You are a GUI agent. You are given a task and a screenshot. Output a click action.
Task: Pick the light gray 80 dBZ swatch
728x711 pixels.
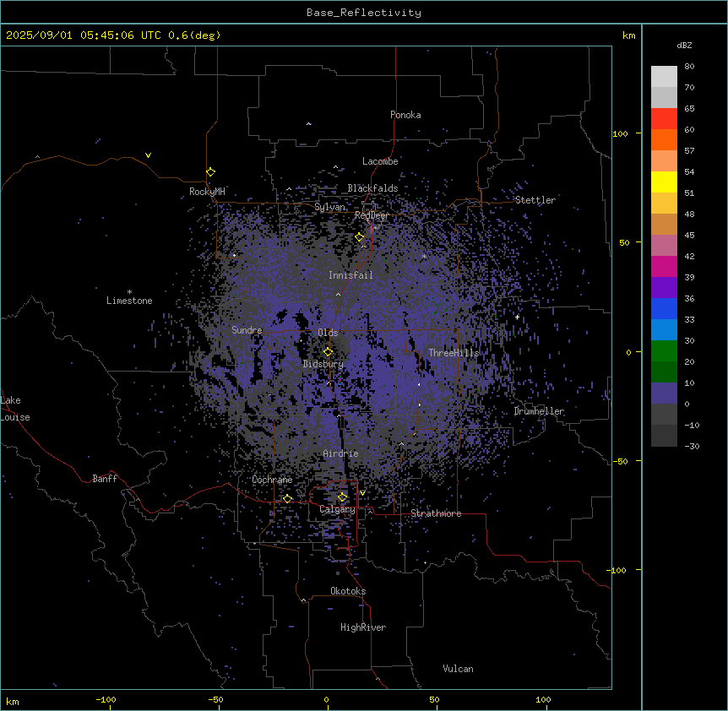(x=664, y=77)
